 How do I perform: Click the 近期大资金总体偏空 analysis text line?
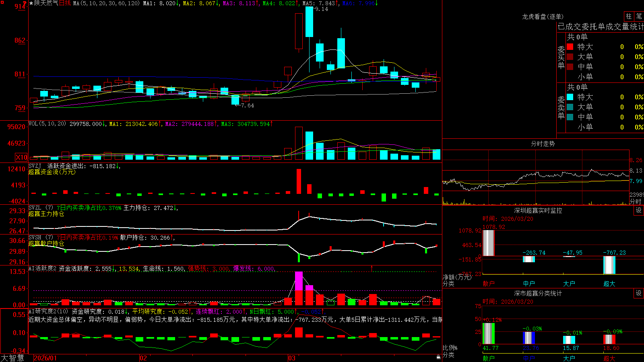[x=235, y=319]
